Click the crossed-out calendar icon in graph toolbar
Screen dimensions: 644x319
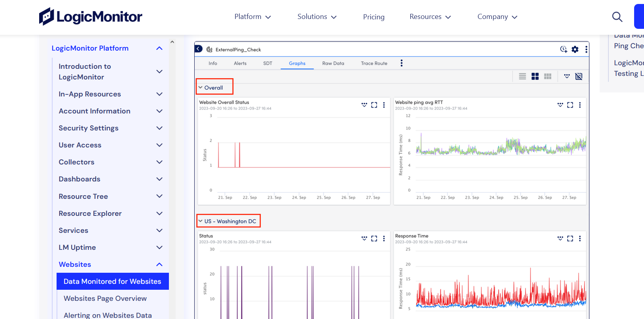point(579,76)
